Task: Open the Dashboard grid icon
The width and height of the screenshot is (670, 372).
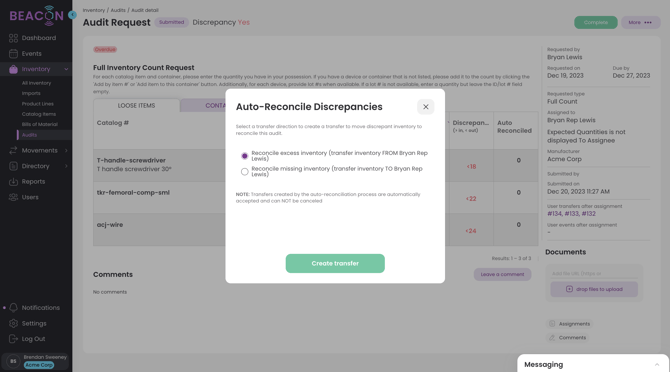Action: 13,38
